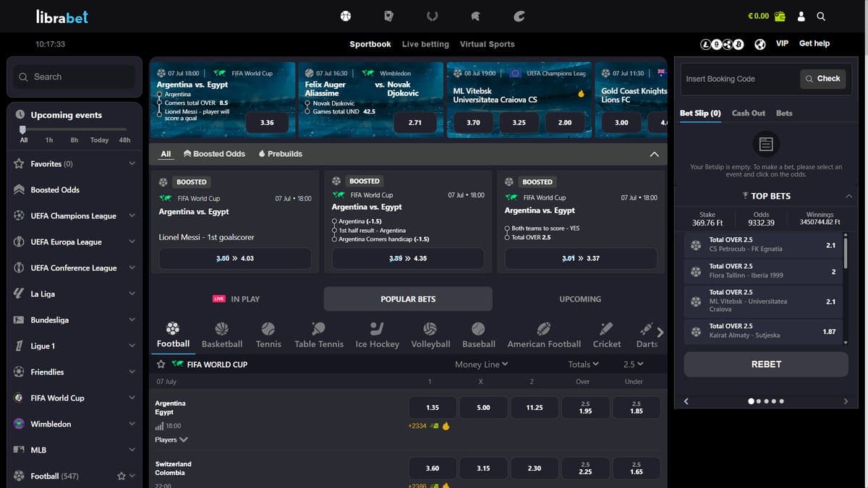The image size is (868, 488).
Task: Open the Cash Out tab
Action: [748, 113]
